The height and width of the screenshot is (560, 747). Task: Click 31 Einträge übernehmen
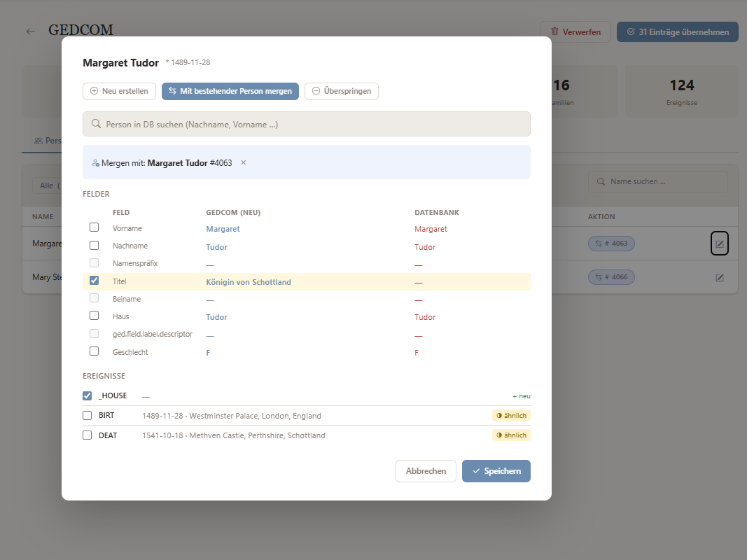tap(678, 32)
